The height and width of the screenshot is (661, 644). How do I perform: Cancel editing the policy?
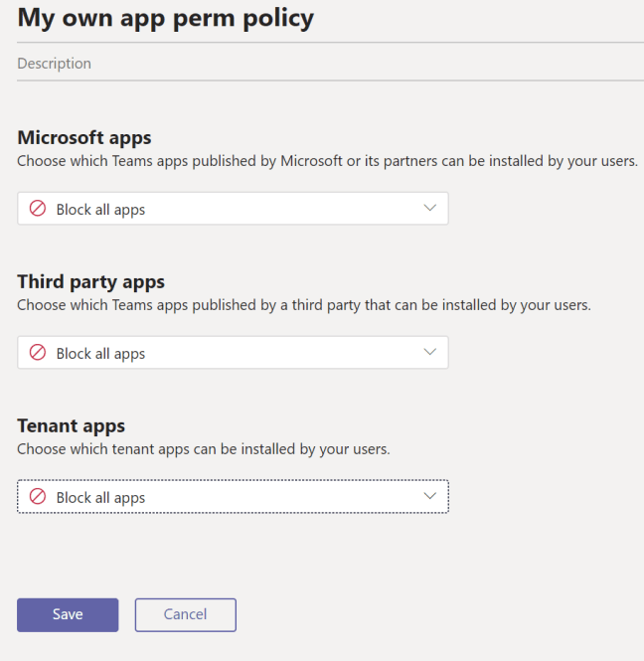185,614
